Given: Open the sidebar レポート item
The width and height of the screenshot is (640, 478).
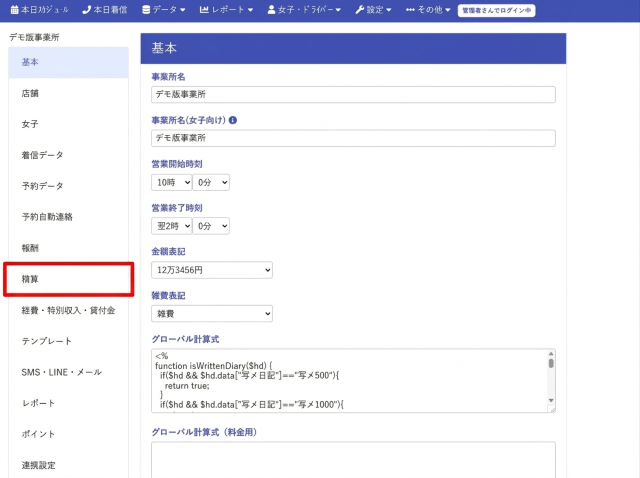Looking at the screenshot, I should [x=68, y=403].
